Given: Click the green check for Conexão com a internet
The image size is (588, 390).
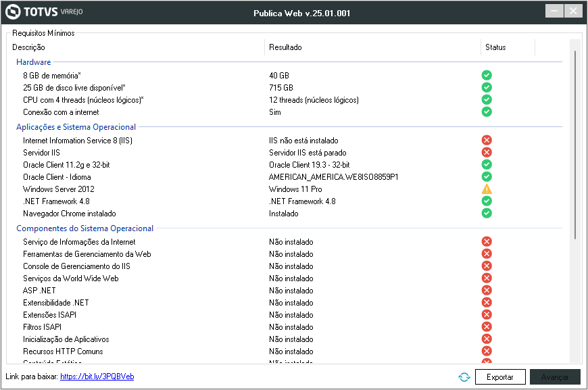Looking at the screenshot, I should pos(487,112).
